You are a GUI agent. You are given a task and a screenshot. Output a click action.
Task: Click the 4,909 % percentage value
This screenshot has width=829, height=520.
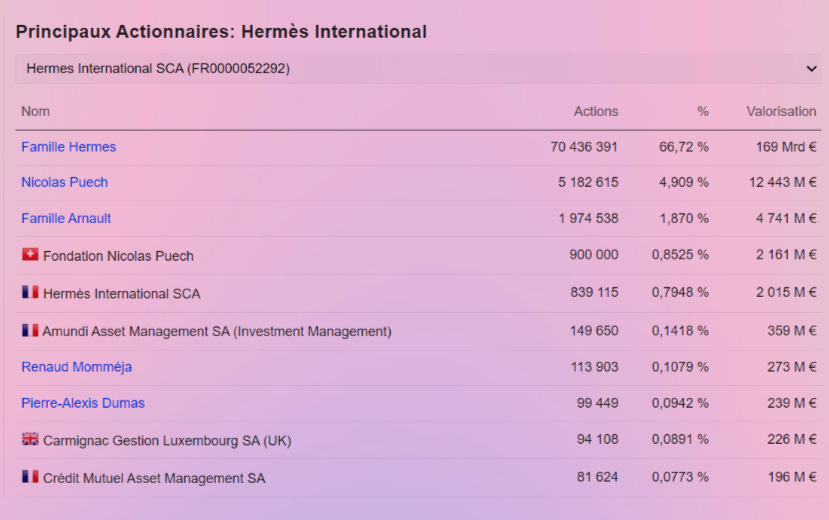click(684, 182)
